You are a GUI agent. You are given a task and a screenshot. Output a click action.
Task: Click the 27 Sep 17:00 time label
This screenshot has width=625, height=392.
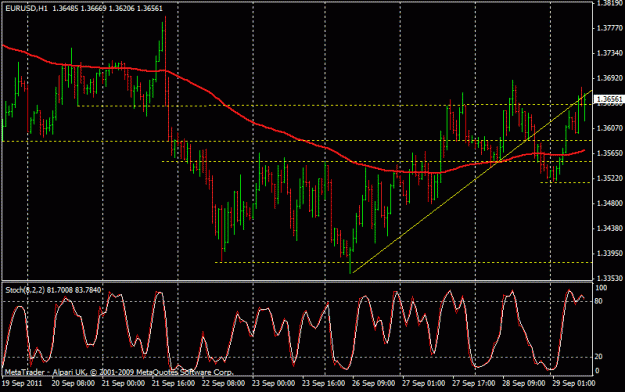coord(474,383)
